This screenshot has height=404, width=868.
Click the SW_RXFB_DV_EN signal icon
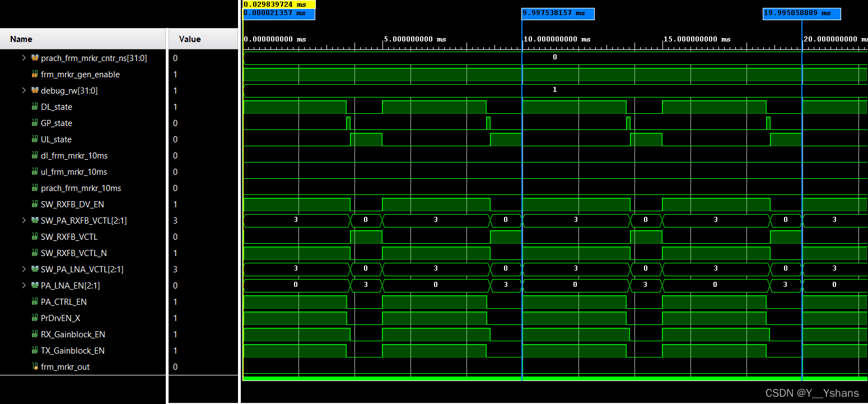tap(35, 204)
